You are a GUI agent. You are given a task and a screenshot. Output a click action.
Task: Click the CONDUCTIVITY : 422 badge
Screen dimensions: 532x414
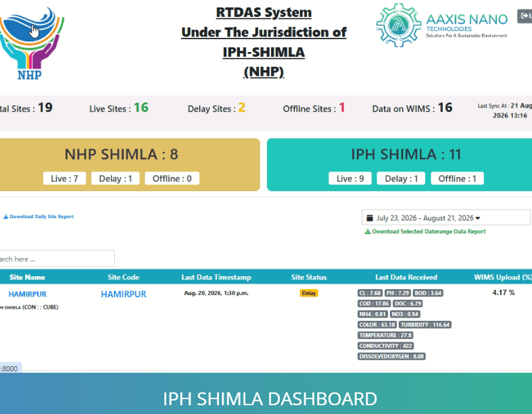pyautogui.click(x=386, y=346)
